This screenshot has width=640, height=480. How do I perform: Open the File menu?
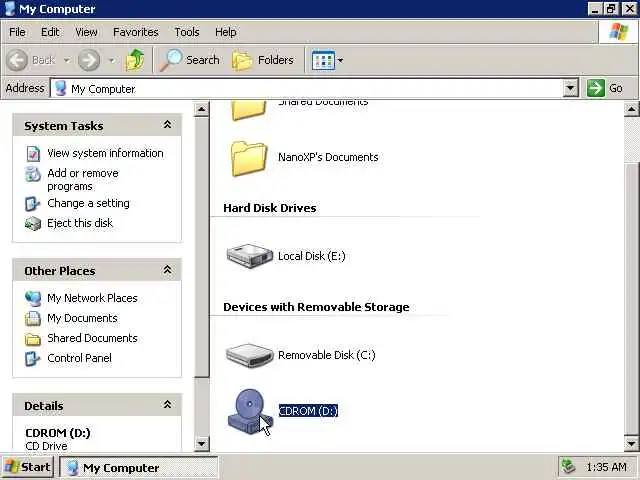(x=17, y=32)
